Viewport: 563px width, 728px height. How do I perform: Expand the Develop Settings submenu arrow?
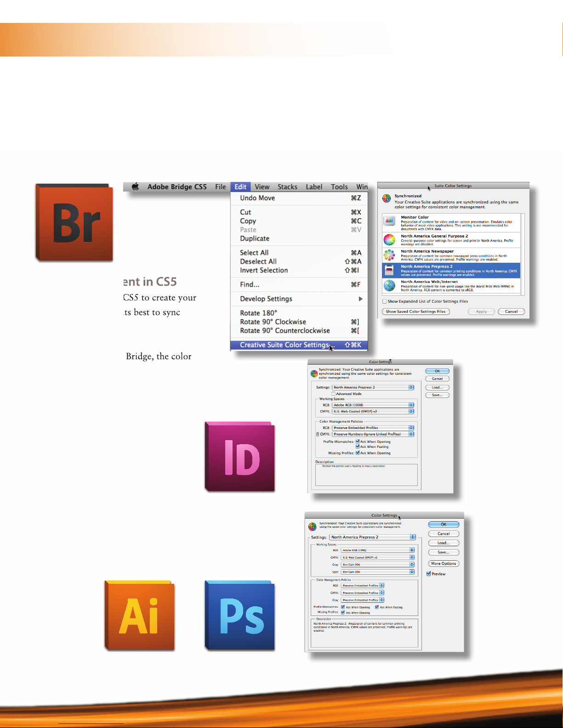(x=360, y=299)
